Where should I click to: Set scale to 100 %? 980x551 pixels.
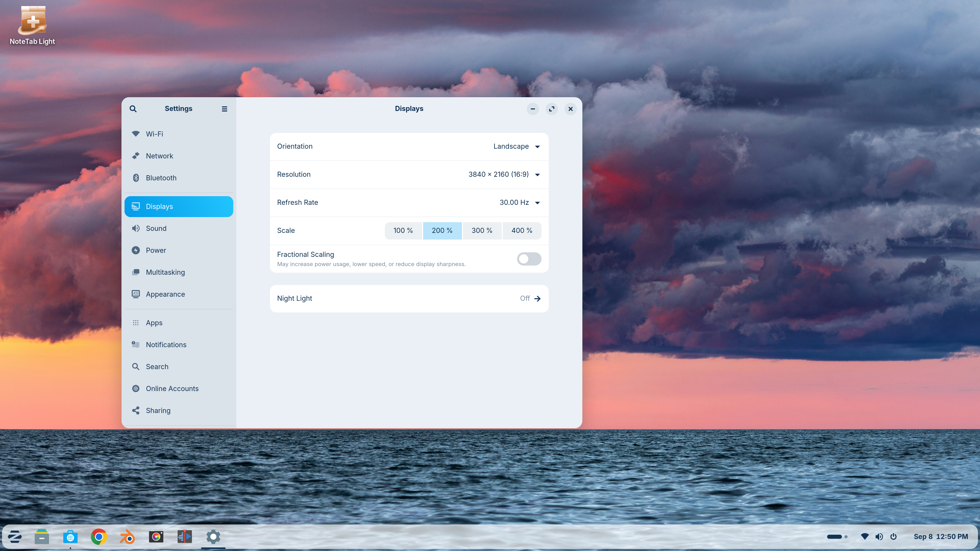403,230
